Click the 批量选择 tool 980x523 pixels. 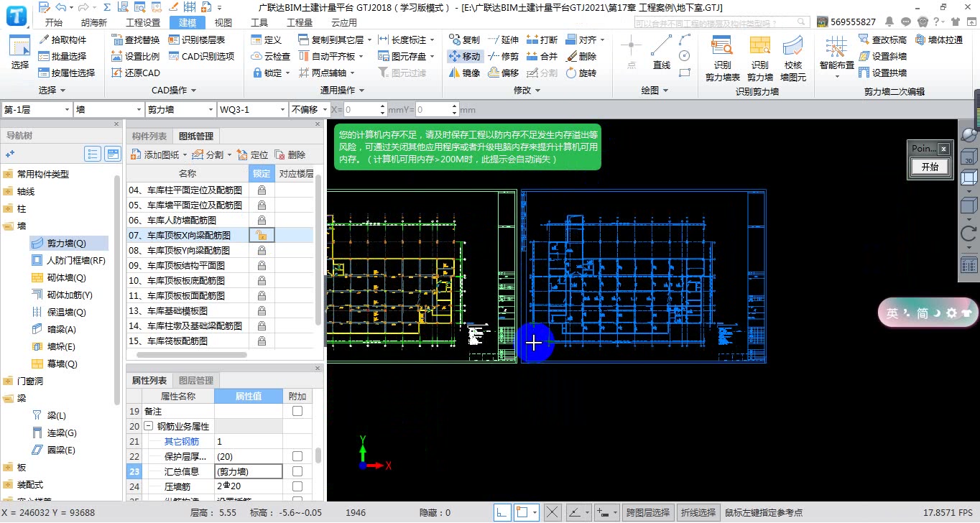pyautogui.click(x=63, y=56)
